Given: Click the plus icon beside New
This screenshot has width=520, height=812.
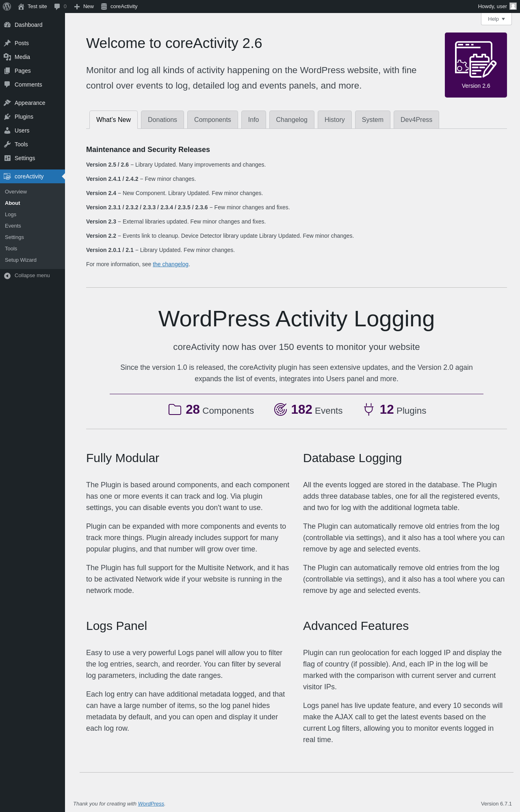Looking at the screenshot, I should tap(77, 7).
